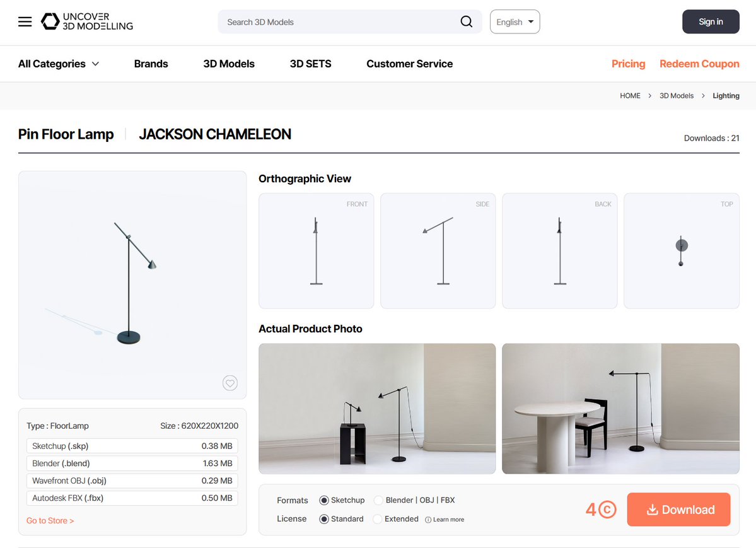Screen dimensions: 756x548
Task: Open Customer Service page
Action: (409, 64)
